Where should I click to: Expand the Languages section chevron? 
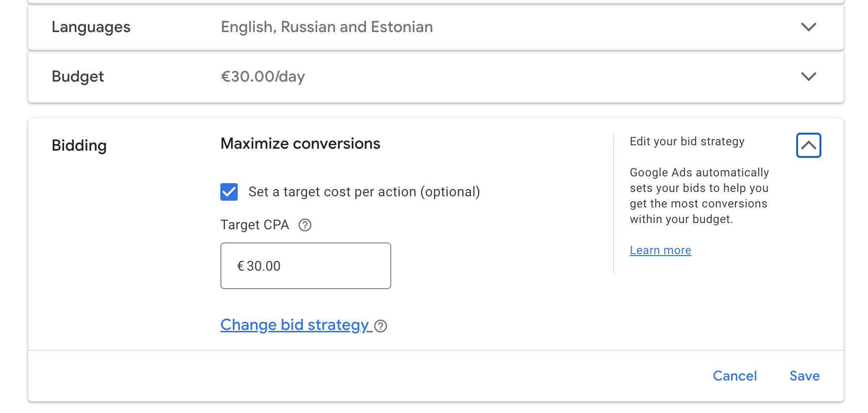pyautogui.click(x=808, y=27)
